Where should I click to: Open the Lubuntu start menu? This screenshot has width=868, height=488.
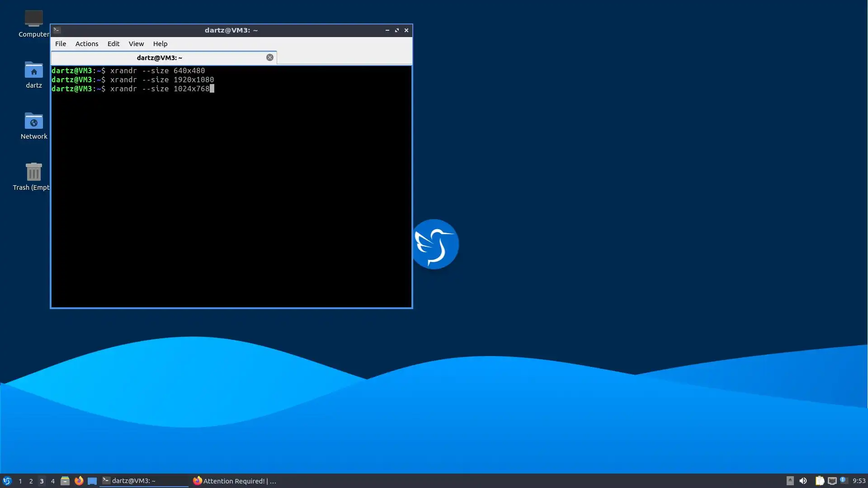[7, 481]
